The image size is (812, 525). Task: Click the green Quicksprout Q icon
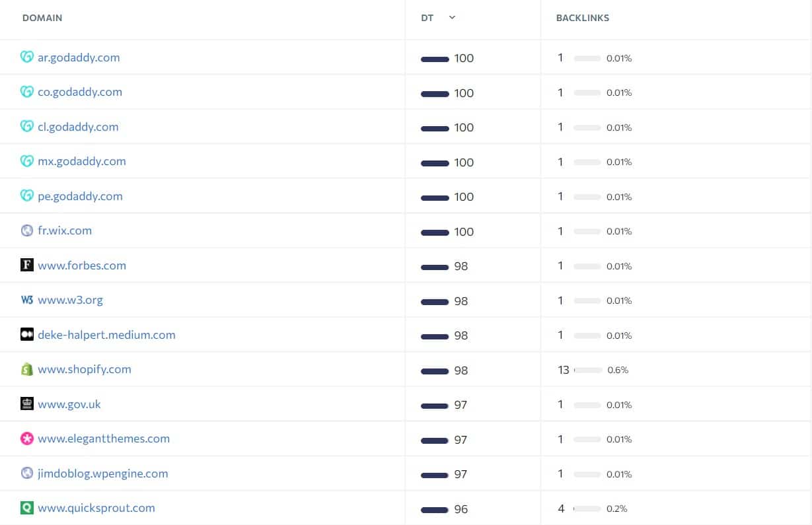[26, 508]
